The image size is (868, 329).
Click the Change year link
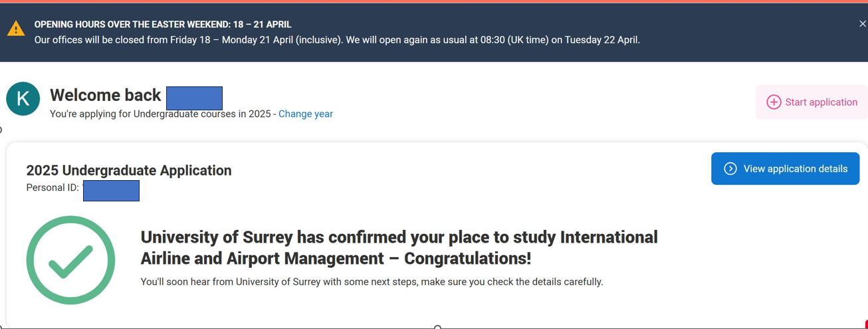click(306, 114)
